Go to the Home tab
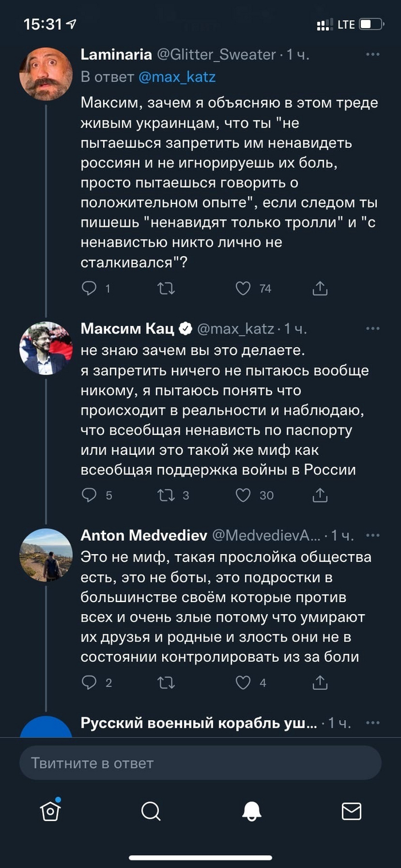Viewport: 401px width, 868px height. pos(50,811)
